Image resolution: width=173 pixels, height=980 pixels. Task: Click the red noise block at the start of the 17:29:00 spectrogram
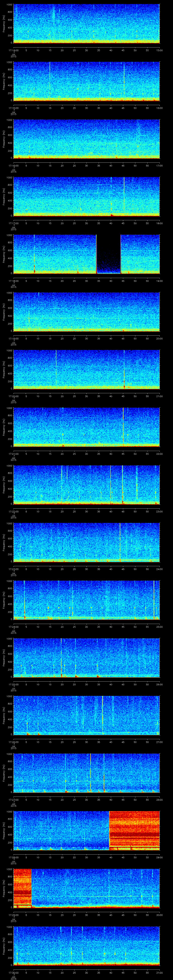[22, 888]
